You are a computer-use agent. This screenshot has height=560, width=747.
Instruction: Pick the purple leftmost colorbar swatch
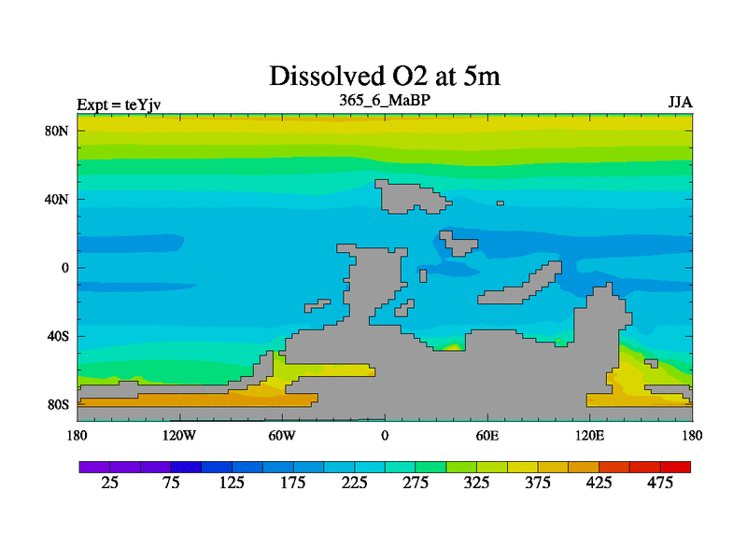click(x=94, y=466)
